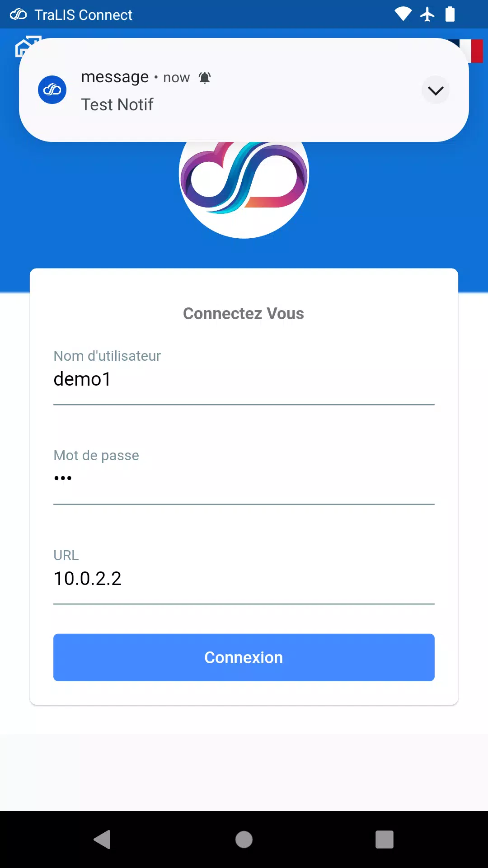Expand the Test Notif notification chevron
Viewport: 488px width, 868px height.
[436, 90]
